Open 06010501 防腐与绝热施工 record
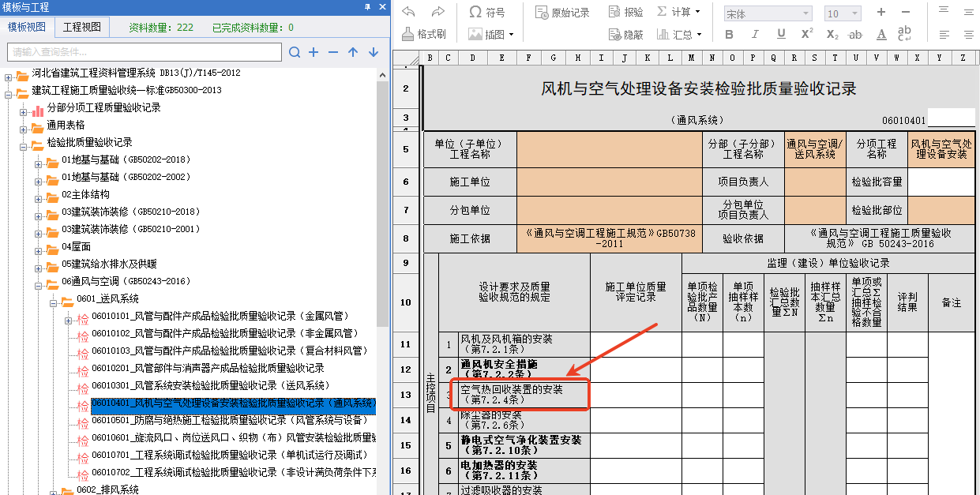Screen dimensions: 980x495 (233, 420)
